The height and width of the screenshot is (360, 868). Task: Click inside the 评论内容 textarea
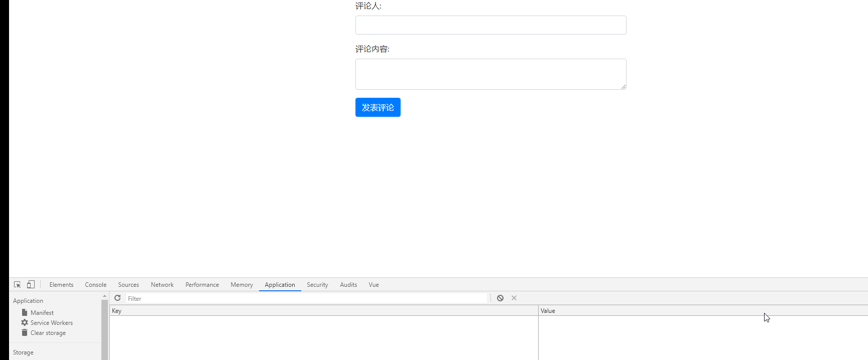[490, 74]
